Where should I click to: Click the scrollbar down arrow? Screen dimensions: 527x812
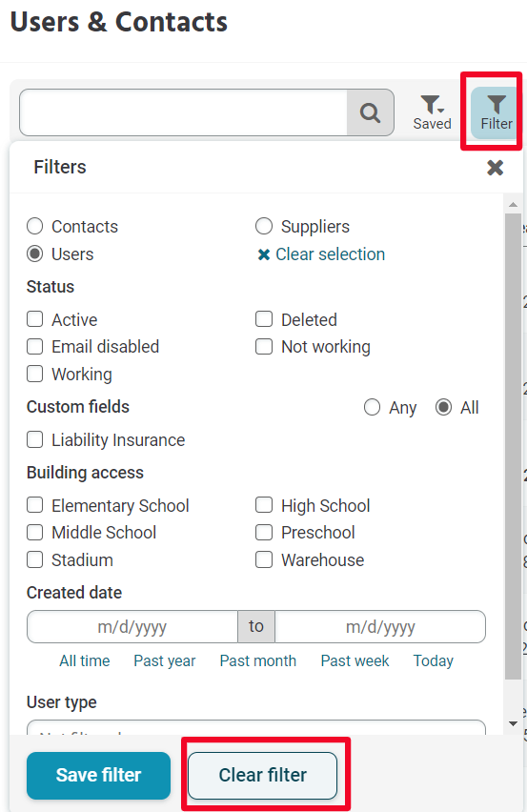(513, 723)
